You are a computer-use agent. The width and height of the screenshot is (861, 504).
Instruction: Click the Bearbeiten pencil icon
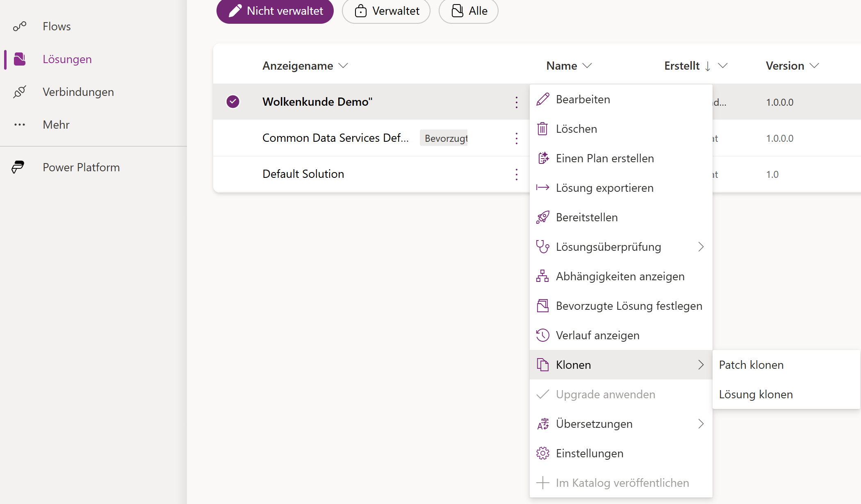tap(543, 99)
